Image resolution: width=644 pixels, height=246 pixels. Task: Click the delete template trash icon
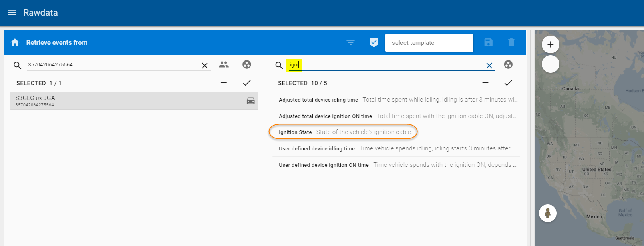pyautogui.click(x=511, y=42)
